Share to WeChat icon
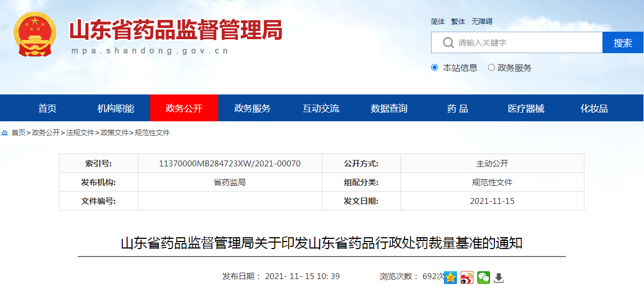The width and height of the screenshot is (644, 285). 484,277
